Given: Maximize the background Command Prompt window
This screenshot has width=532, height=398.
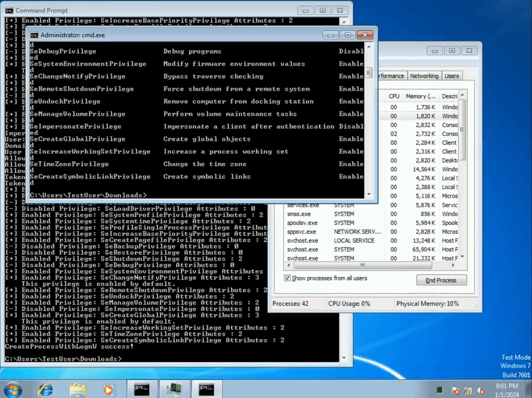Looking at the screenshot, I should [323, 11].
